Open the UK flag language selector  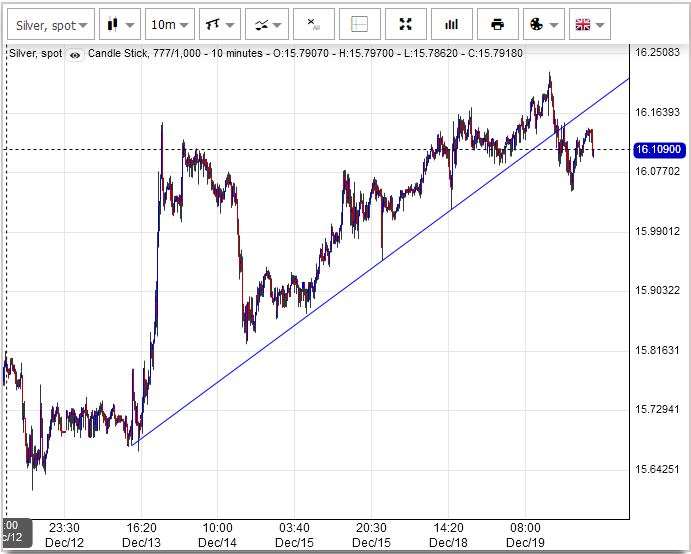[x=588, y=24]
